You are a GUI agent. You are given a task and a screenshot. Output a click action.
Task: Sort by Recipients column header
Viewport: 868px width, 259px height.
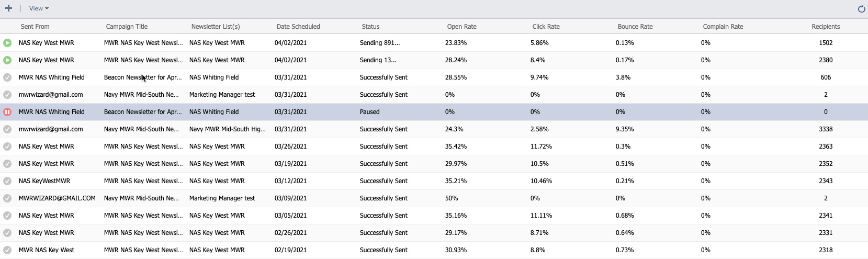pyautogui.click(x=826, y=27)
